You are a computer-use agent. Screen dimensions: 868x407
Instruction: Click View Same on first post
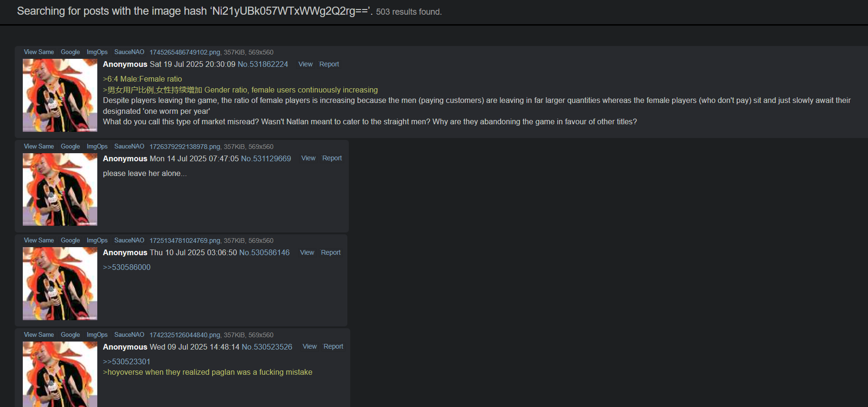click(x=39, y=52)
